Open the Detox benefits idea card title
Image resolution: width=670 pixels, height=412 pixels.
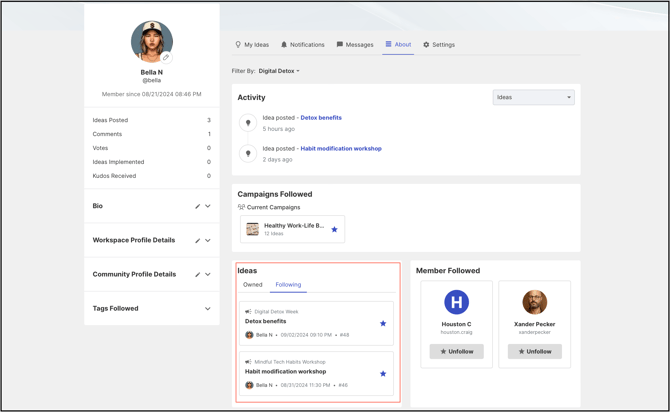pos(265,321)
